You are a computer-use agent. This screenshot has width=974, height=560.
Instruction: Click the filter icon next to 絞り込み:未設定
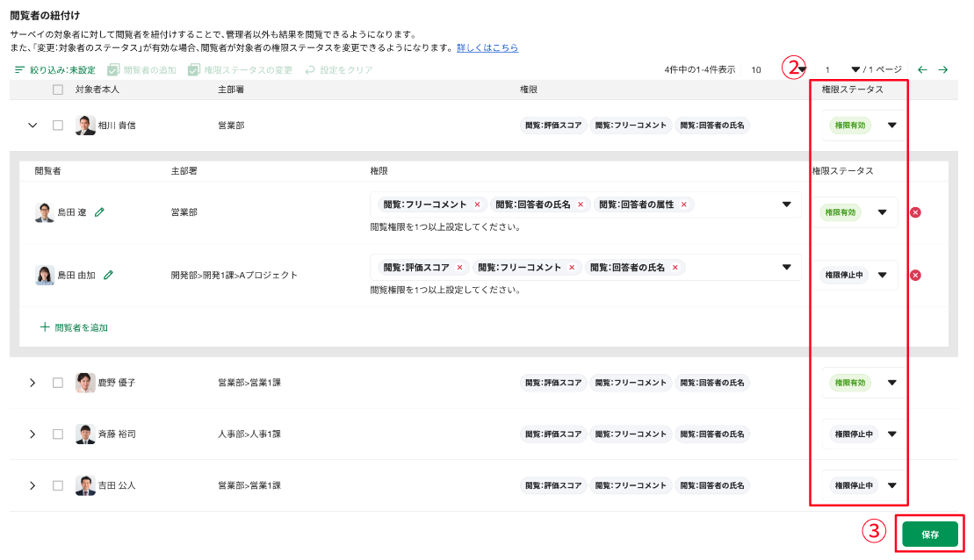click(20, 70)
